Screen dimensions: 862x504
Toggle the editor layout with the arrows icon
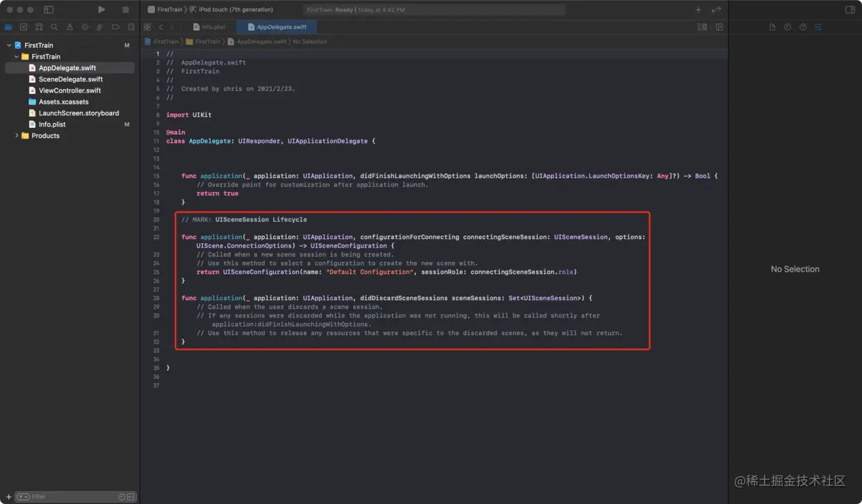click(718, 10)
